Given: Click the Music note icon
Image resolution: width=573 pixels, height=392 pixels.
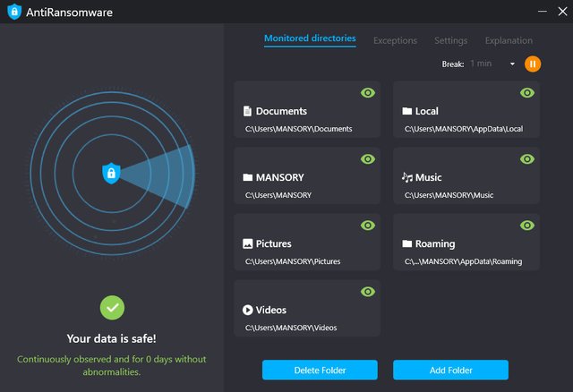Looking at the screenshot, I should click(406, 177).
